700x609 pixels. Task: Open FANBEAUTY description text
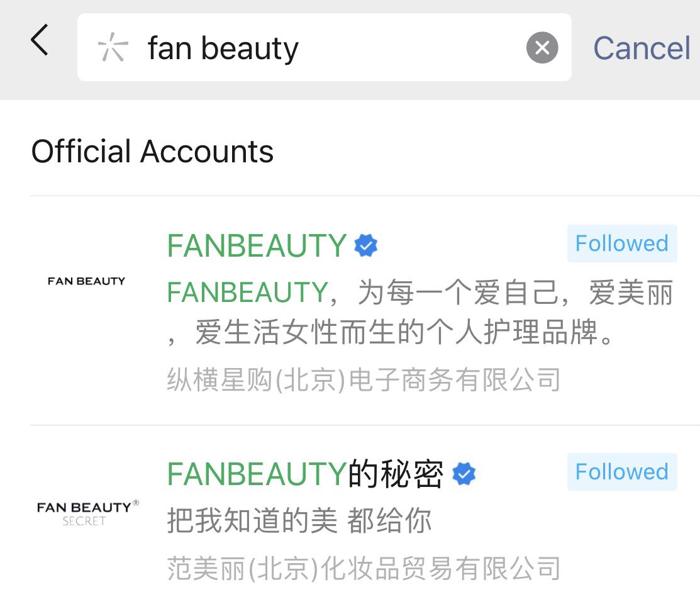pos(420,311)
